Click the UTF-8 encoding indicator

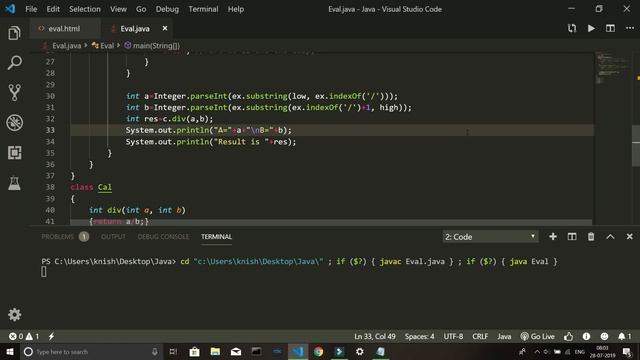coord(453,337)
